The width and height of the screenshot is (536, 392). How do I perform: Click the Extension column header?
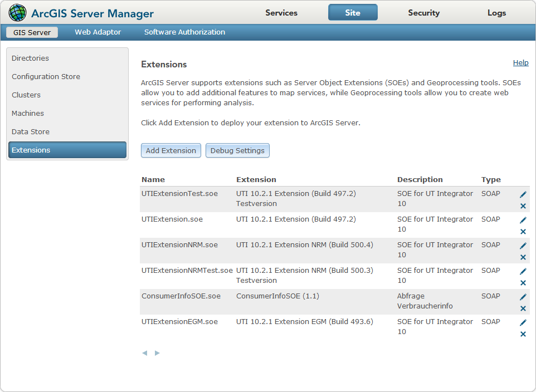(x=256, y=179)
